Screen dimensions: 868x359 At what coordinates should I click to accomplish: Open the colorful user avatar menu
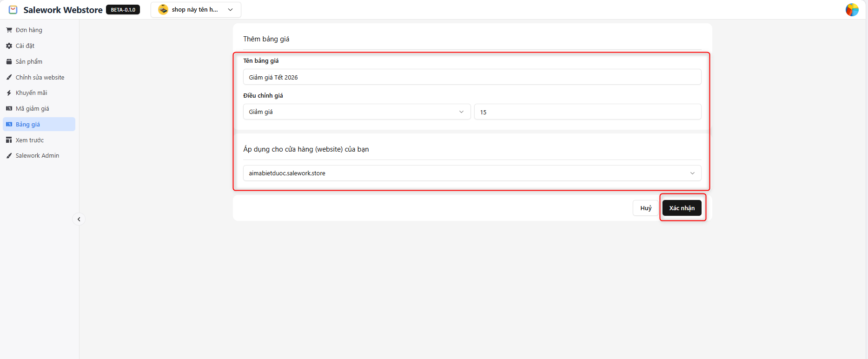[x=852, y=10]
